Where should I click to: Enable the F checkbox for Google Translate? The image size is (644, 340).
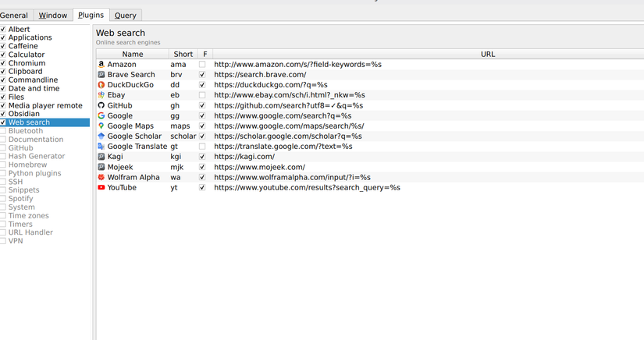click(202, 147)
